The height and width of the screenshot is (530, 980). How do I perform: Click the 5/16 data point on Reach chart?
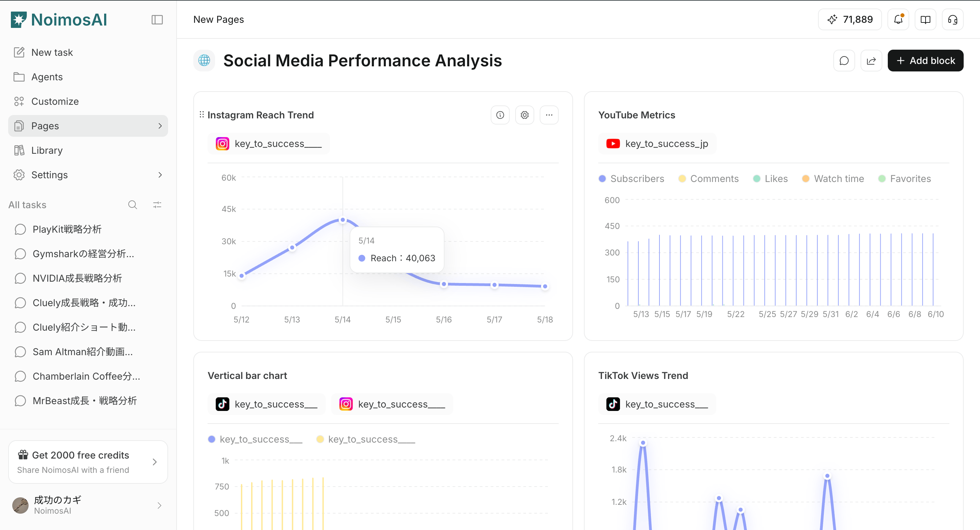coord(444,284)
